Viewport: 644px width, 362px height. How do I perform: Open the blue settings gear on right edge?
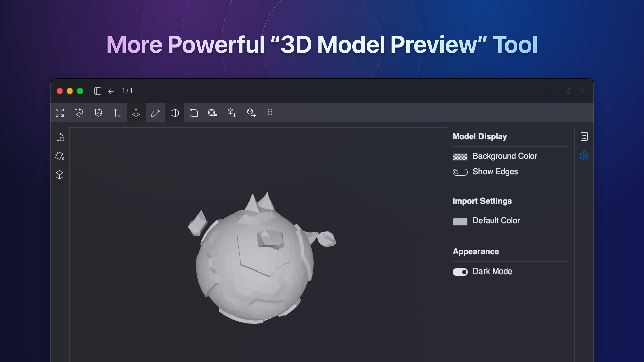pyautogui.click(x=584, y=156)
